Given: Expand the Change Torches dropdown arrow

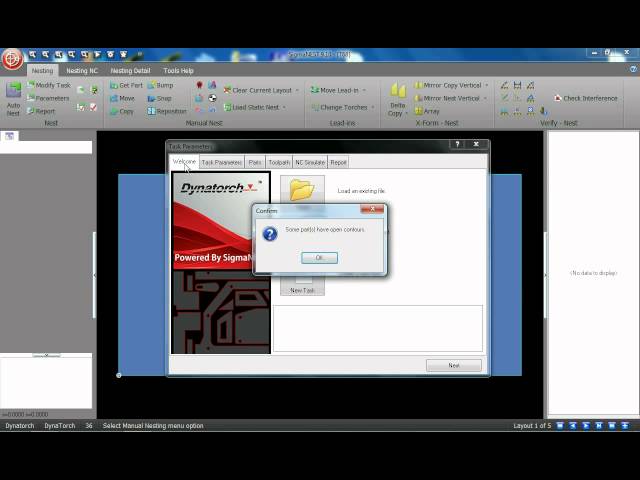Looking at the screenshot, I should coord(373,107).
